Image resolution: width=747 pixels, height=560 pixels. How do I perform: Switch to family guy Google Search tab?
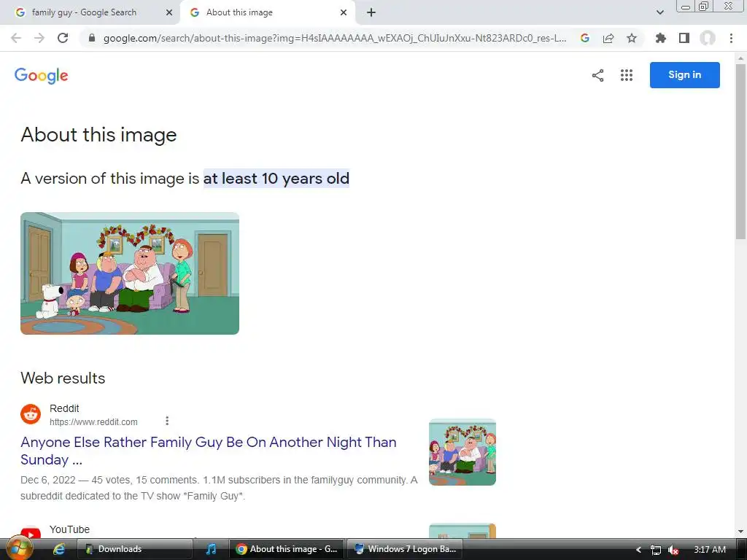click(85, 12)
